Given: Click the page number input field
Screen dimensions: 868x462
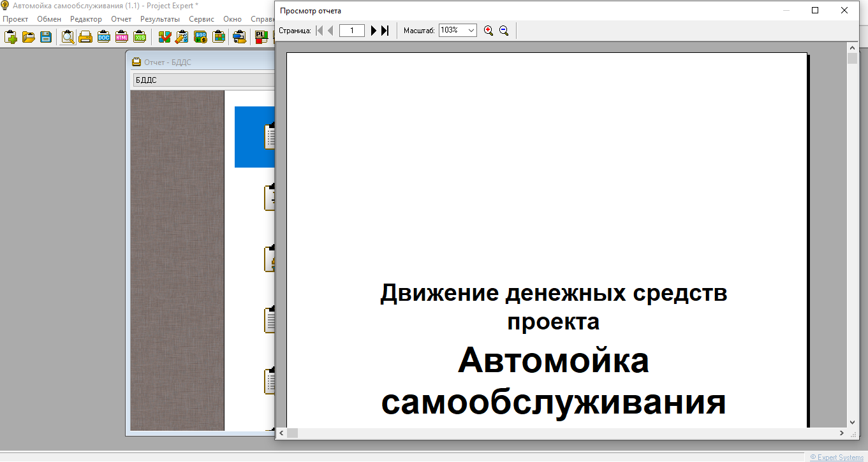Looking at the screenshot, I should pos(352,31).
